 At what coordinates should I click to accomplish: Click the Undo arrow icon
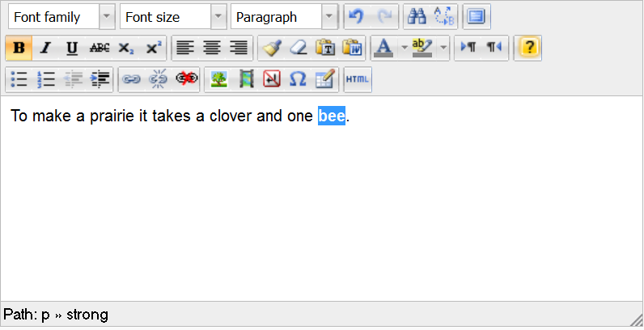click(356, 17)
